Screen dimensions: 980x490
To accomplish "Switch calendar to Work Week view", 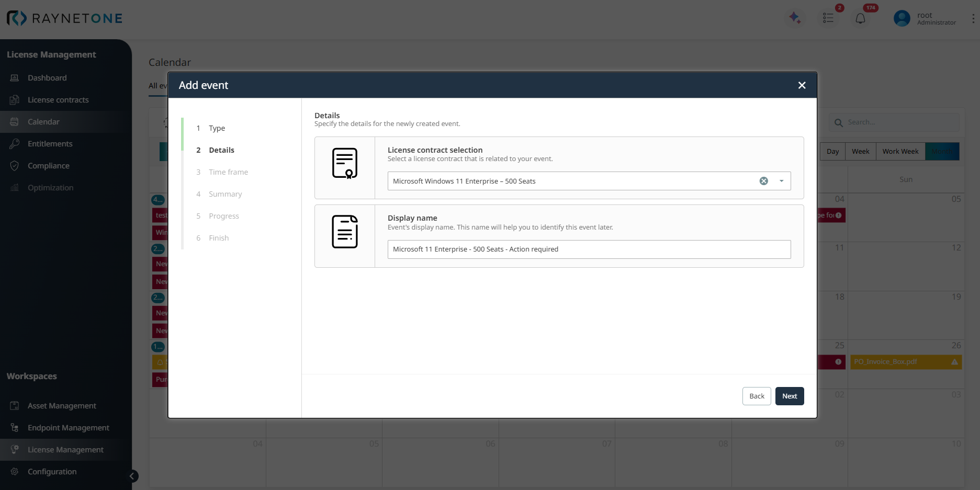I will (x=900, y=152).
